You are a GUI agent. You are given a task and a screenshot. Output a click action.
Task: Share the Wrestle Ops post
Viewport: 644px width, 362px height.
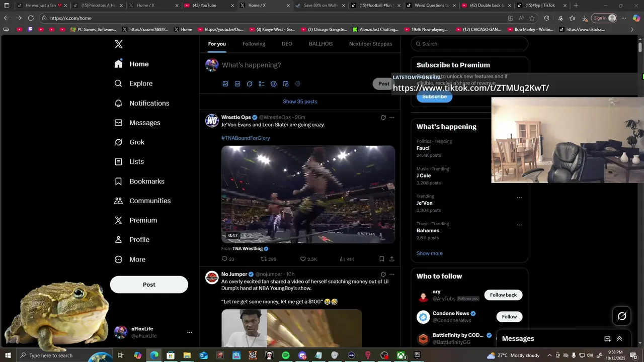coord(392,259)
